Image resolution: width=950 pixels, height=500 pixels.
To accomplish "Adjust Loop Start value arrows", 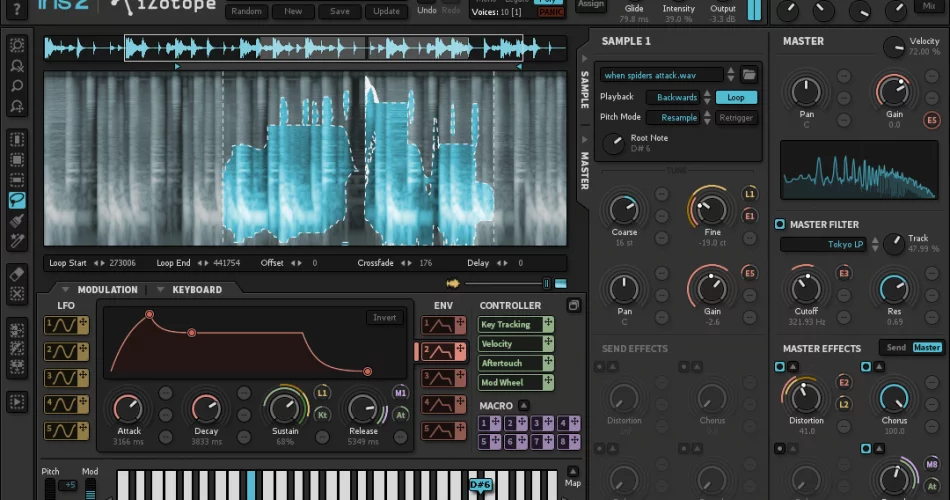I will tap(99, 263).
